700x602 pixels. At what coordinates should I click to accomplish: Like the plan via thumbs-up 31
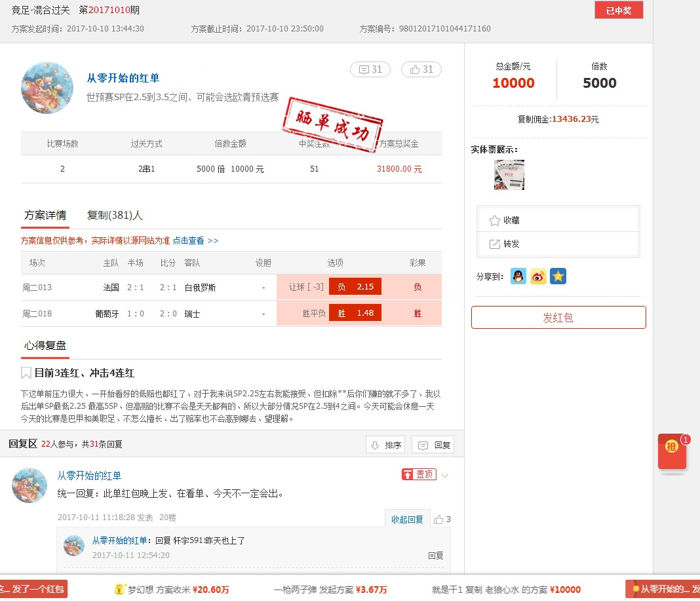tap(421, 69)
